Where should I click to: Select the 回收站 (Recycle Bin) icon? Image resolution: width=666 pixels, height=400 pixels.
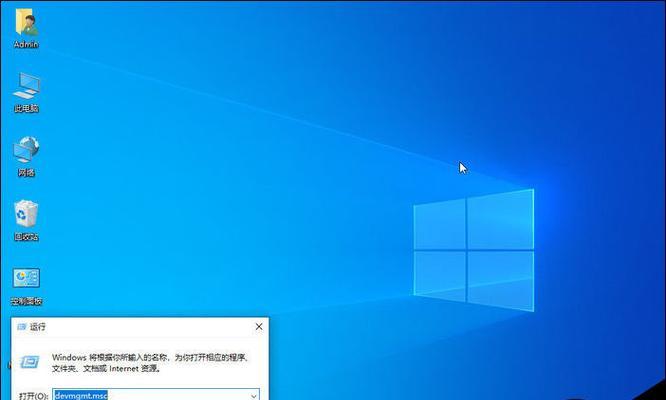pos(26,214)
